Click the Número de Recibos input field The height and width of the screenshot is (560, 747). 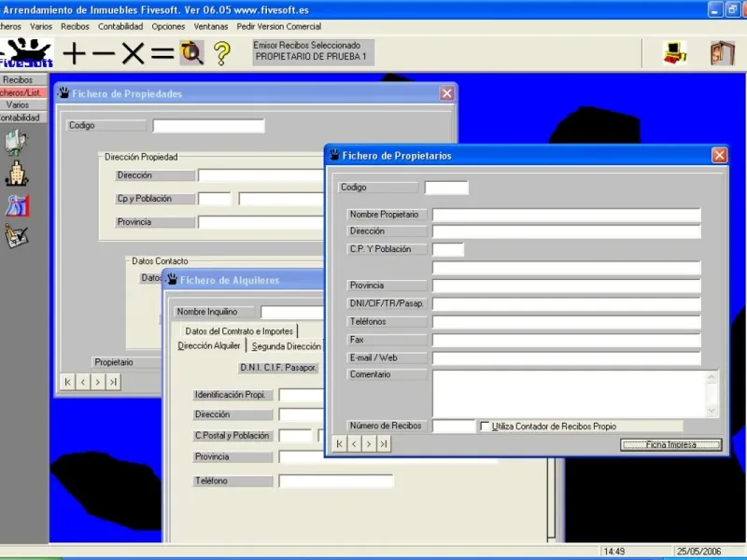coord(454,427)
